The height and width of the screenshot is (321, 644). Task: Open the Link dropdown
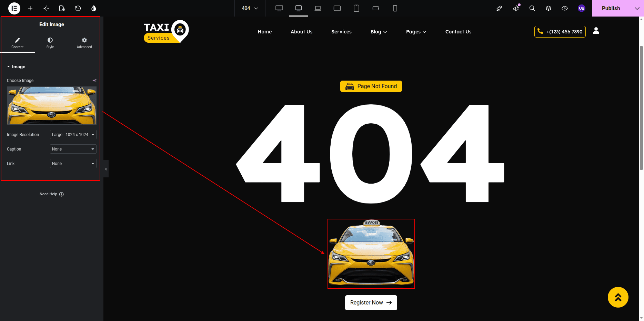coord(73,164)
